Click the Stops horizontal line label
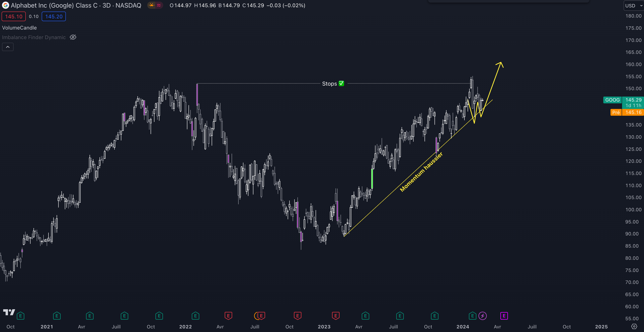644x332 pixels. pyautogui.click(x=333, y=84)
